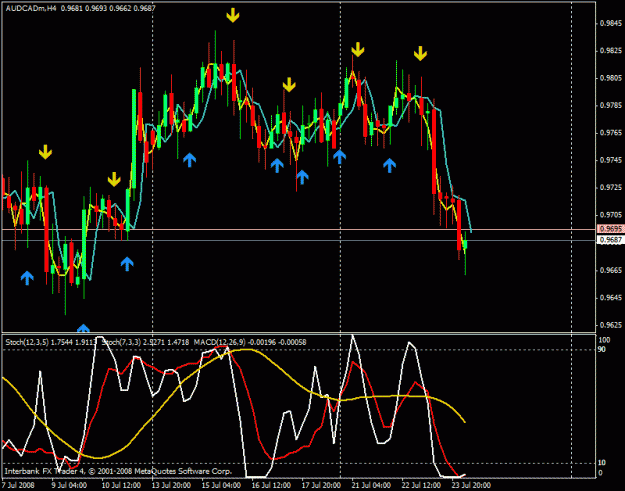Click the 13 Jul 20:00 time label
The width and height of the screenshot is (625, 491).
pos(171,485)
